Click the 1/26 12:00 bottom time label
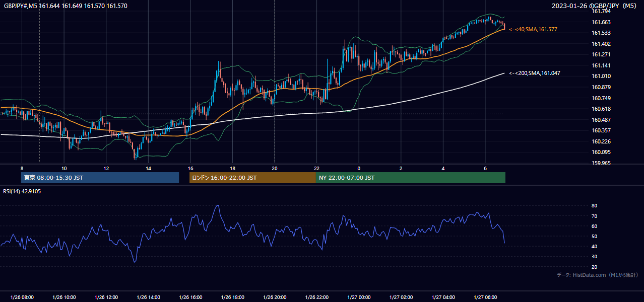 (106, 297)
